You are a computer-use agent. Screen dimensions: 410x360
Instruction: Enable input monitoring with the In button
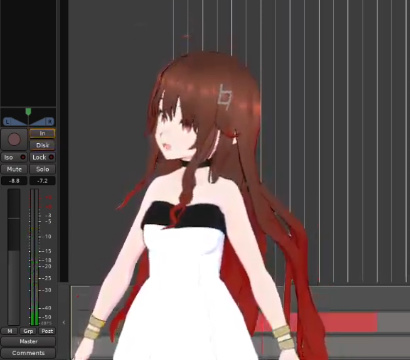pos(42,133)
